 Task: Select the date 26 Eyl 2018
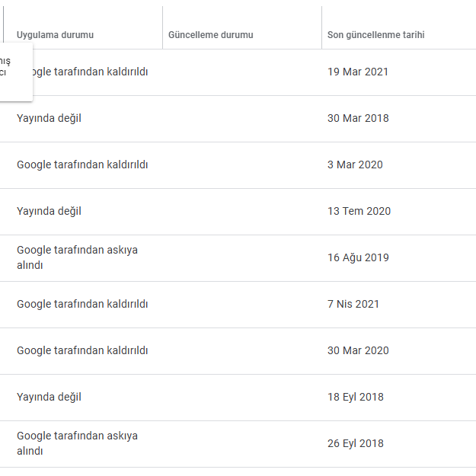pyautogui.click(x=356, y=443)
